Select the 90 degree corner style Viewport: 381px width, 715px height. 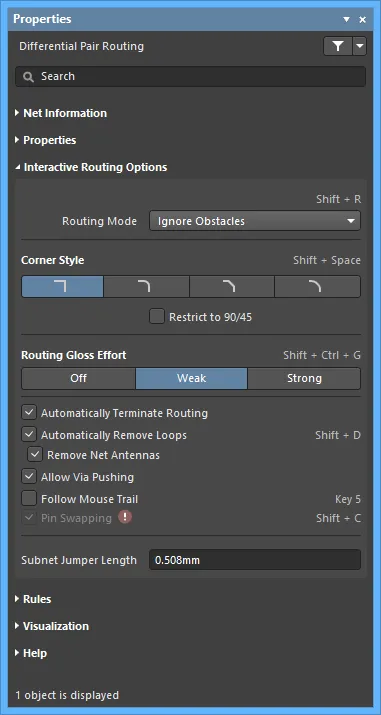click(x=62, y=286)
